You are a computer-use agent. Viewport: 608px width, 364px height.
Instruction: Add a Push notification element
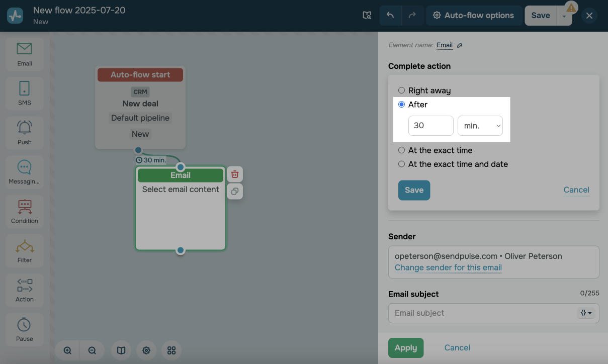point(24,132)
